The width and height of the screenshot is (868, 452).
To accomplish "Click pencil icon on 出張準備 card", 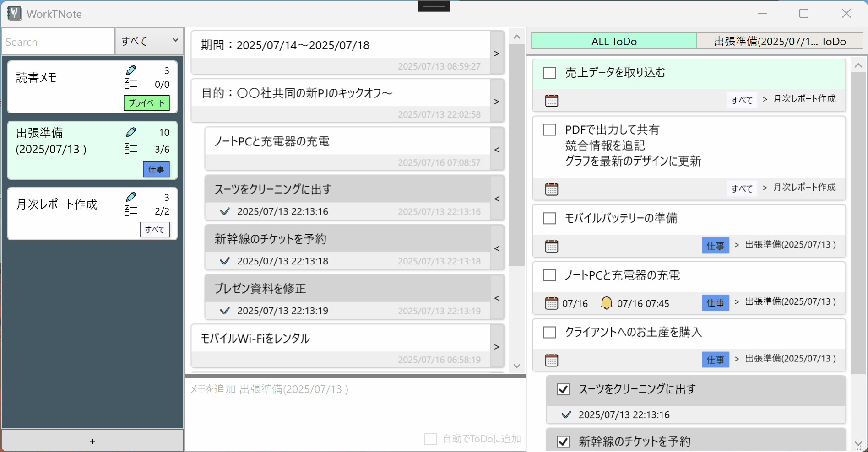I will pos(131,132).
